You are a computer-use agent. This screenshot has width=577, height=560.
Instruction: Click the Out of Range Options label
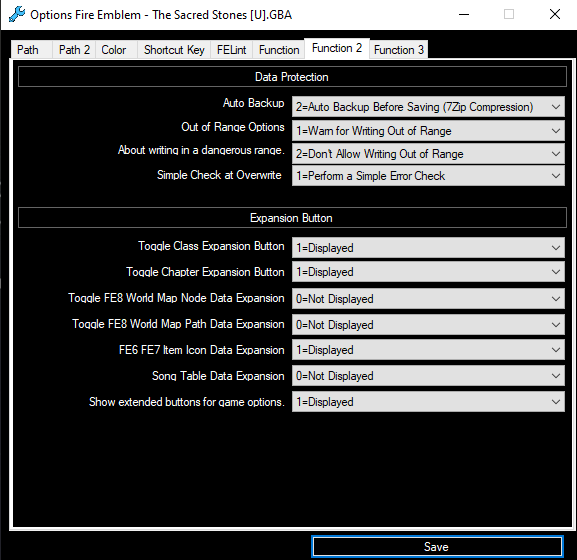click(233, 127)
